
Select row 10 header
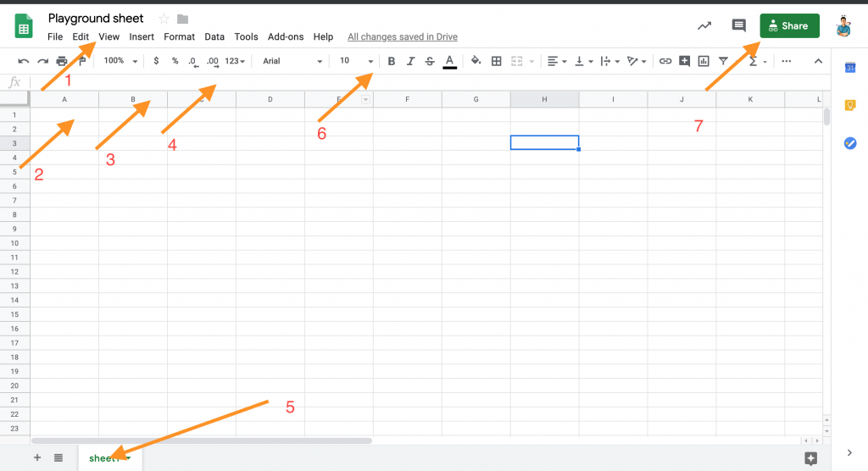(14, 243)
